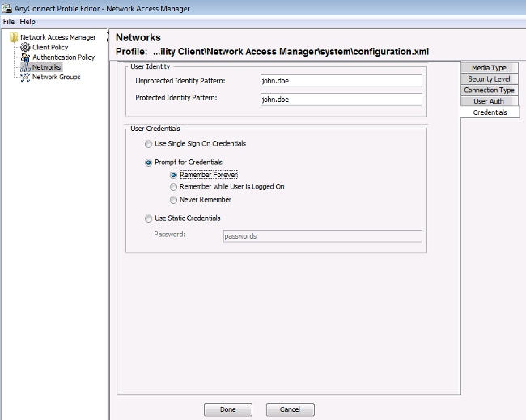Click the Network Access Manager folder icon
The image size is (526, 420).
[x=14, y=37]
